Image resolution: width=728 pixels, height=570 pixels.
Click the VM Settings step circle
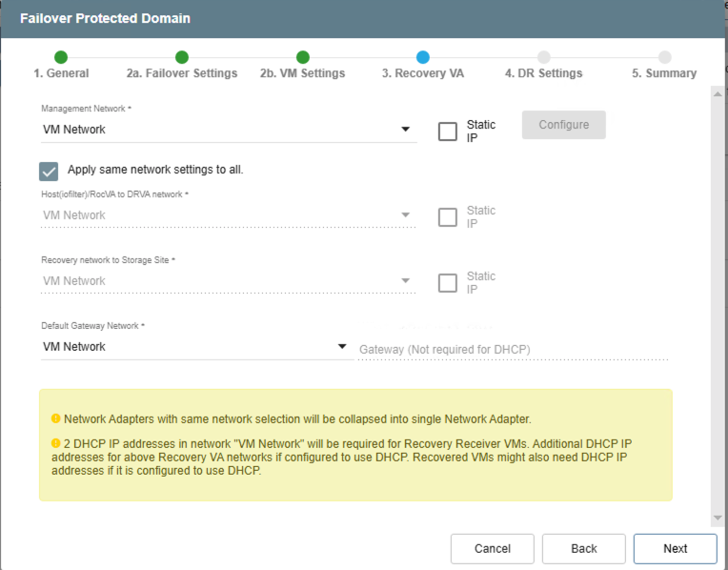(302, 57)
